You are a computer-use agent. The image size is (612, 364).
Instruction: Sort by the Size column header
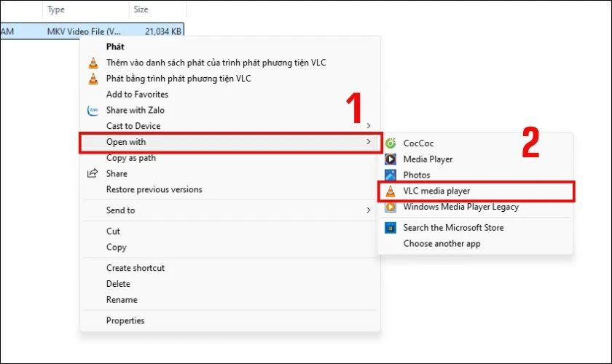pos(141,9)
